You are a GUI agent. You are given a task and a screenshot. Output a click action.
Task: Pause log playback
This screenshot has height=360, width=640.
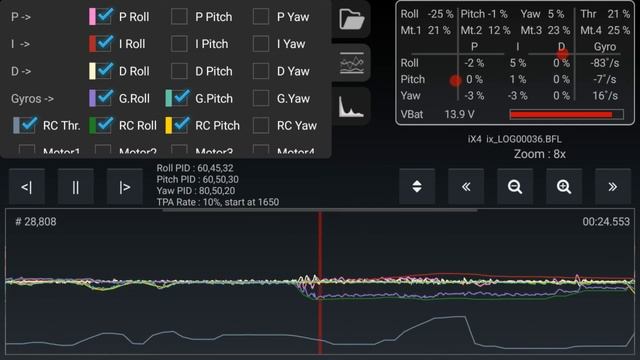pos(76,187)
